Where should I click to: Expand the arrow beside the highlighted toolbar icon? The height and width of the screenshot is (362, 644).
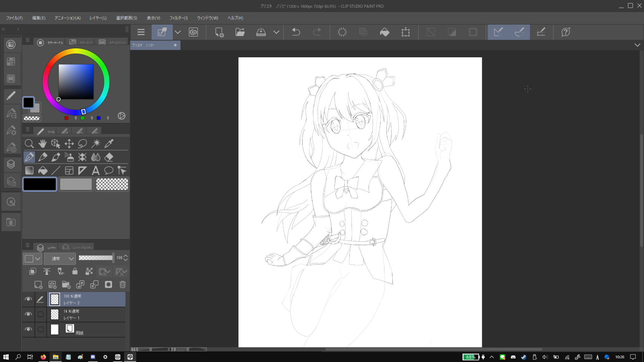pos(178,32)
